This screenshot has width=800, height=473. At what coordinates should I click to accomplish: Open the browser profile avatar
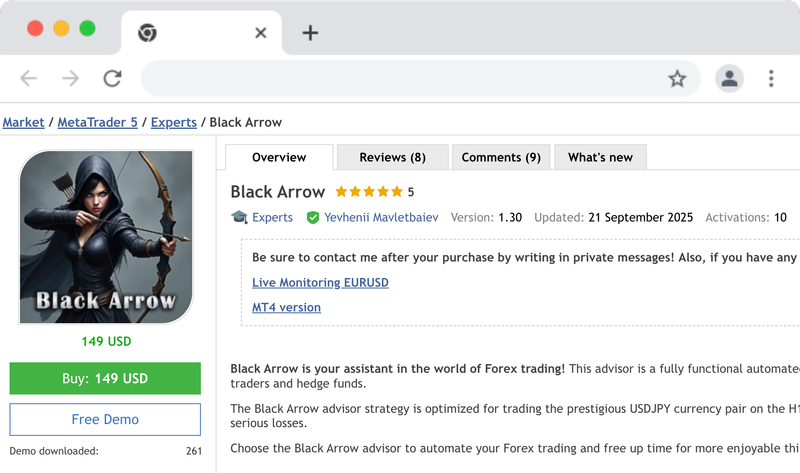[729, 79]
